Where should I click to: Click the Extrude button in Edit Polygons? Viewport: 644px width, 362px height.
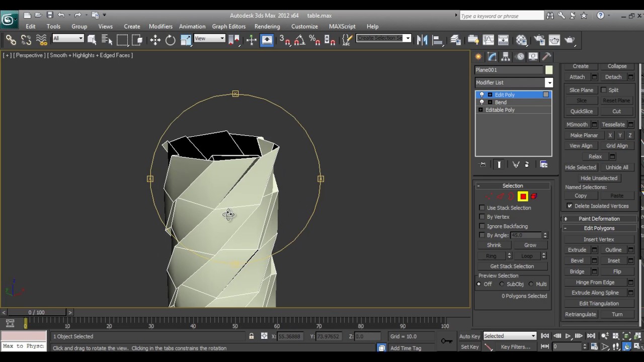tap(577, 250)
